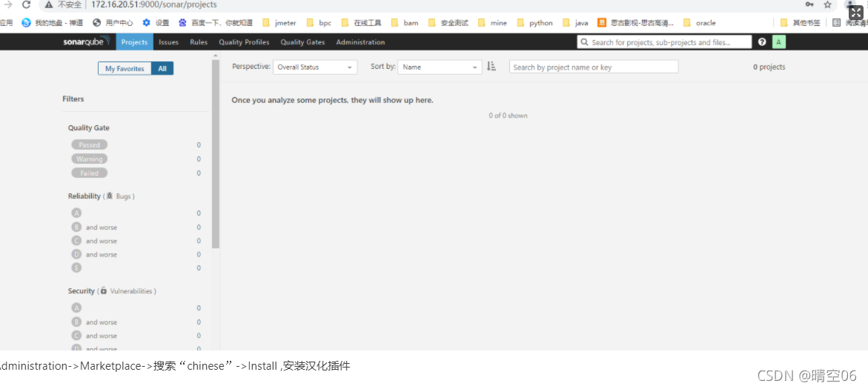Open the 用户中心 bookmark
868x389 pixels.
click(x=113, y=23)
